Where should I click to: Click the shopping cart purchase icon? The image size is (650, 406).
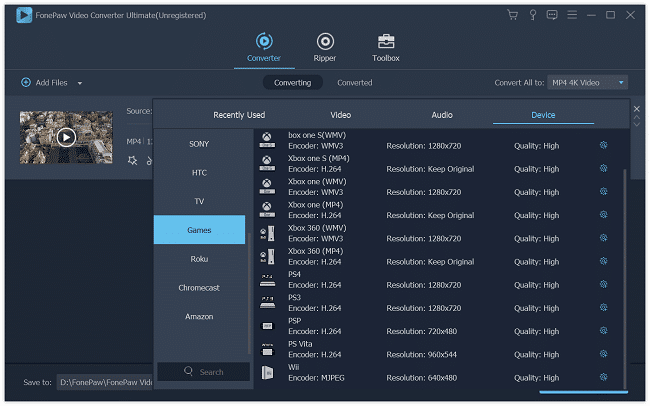(513, 15)
